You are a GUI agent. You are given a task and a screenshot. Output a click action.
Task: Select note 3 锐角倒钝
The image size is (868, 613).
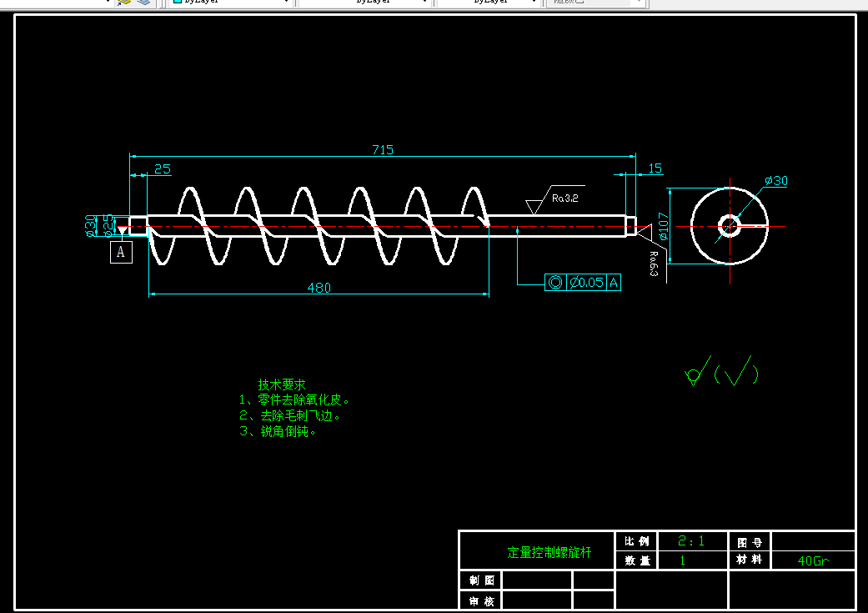pyautogui.click(x=278, y=431)
